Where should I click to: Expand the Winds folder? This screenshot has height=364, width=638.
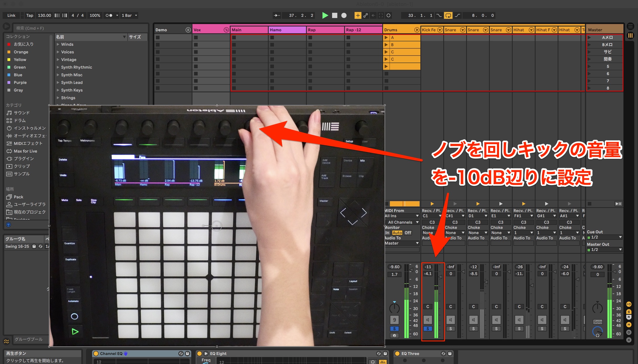pos(58,44)
